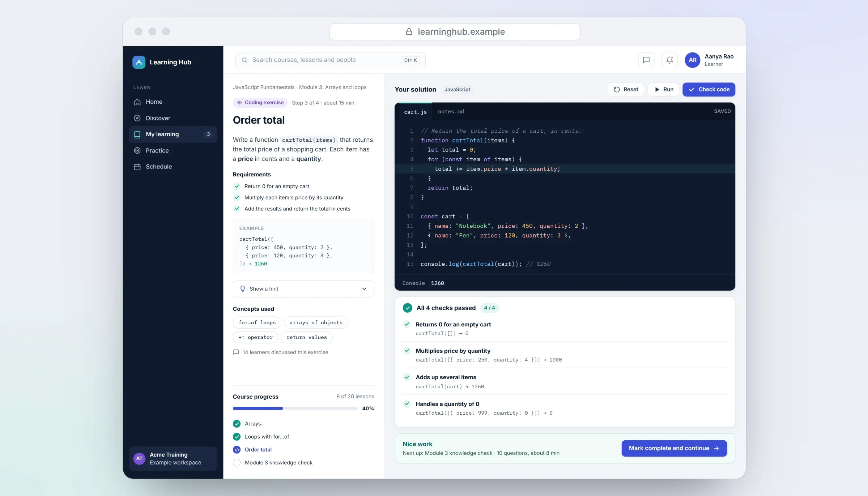Click the AT workspace avatar
The width and height of the screenshot is (868, 496).
click(x=139, y=459)
